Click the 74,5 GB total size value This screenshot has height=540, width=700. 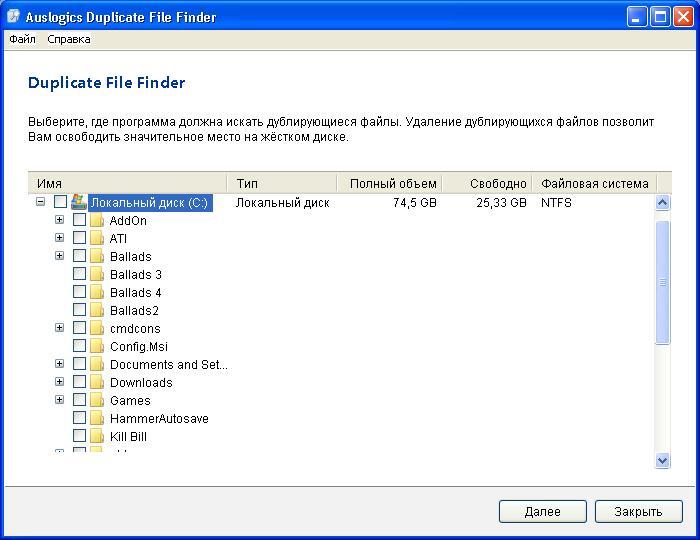click(415, 203)
